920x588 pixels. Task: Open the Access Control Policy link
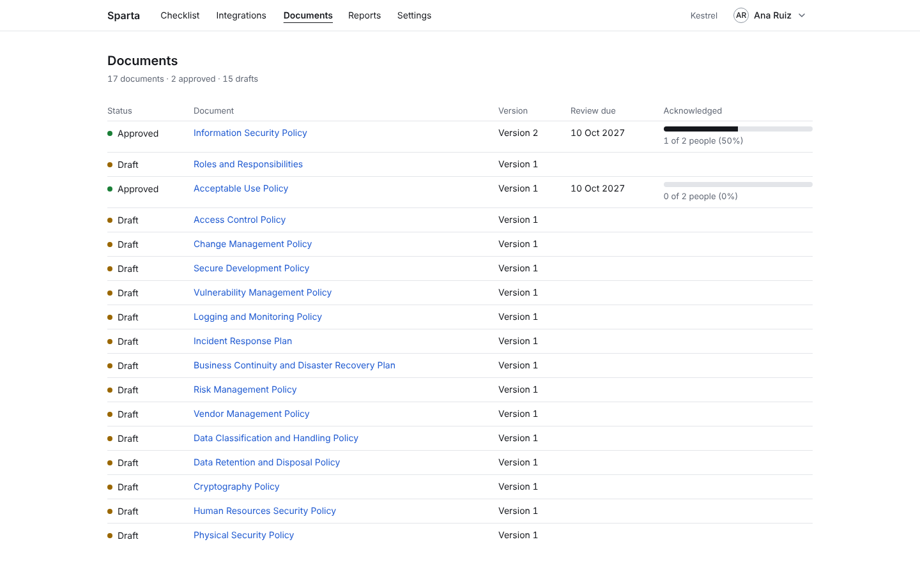(240, 220)
